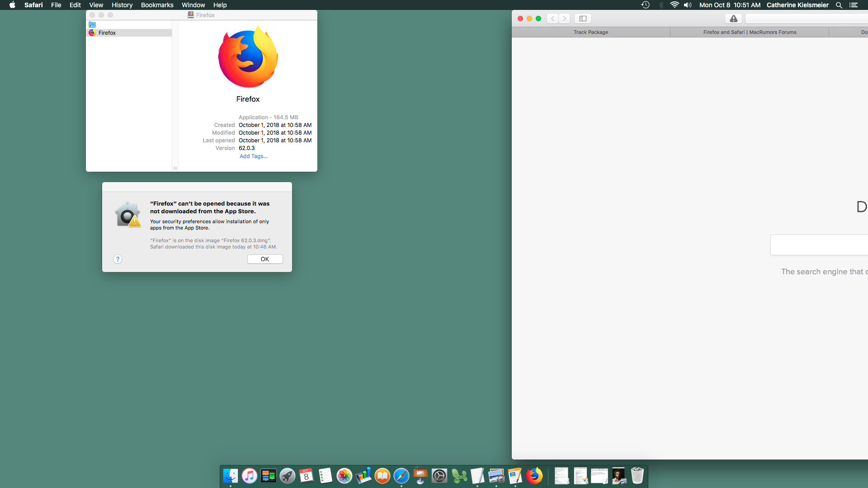Show the Safari sidebar
This screenshot has height=488, width=868.
tap(583, 19)
